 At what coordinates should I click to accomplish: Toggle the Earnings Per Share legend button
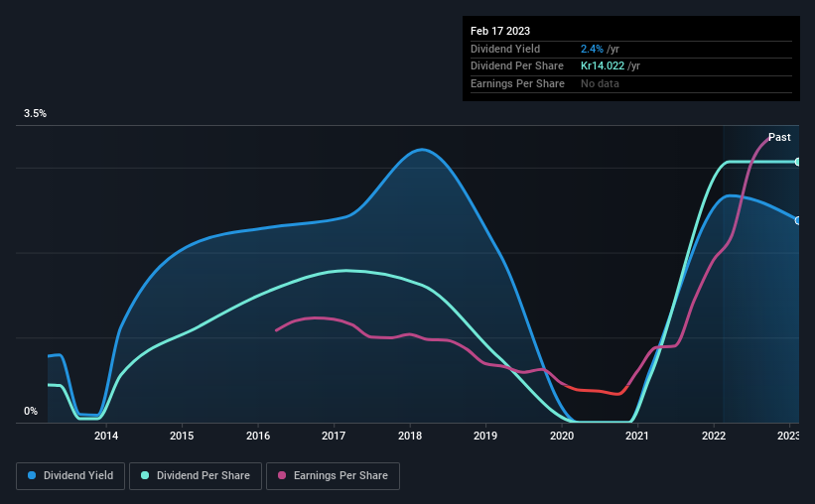(333, 476)
